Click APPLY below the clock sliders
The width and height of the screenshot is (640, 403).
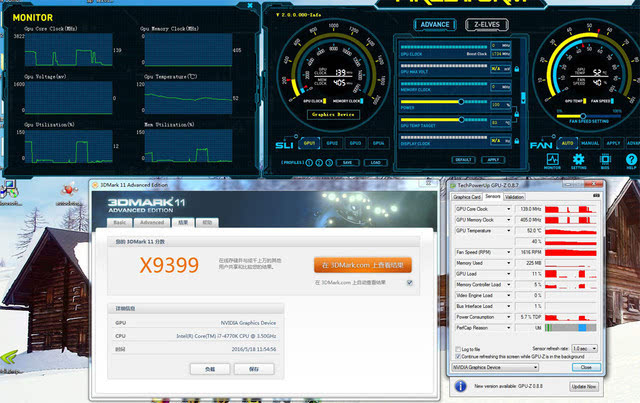point(493,160)
